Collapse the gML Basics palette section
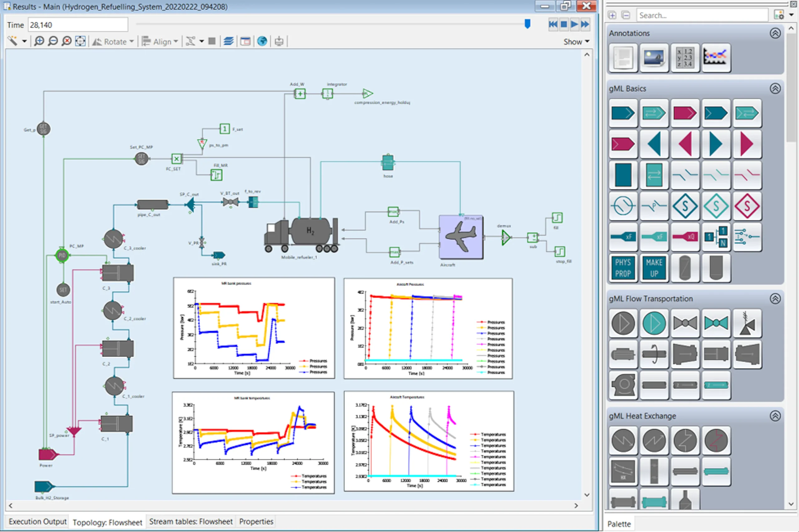Image resolution: width=799 pixels, height=532 pixels. pyautogui.click(x=775, y=89)
